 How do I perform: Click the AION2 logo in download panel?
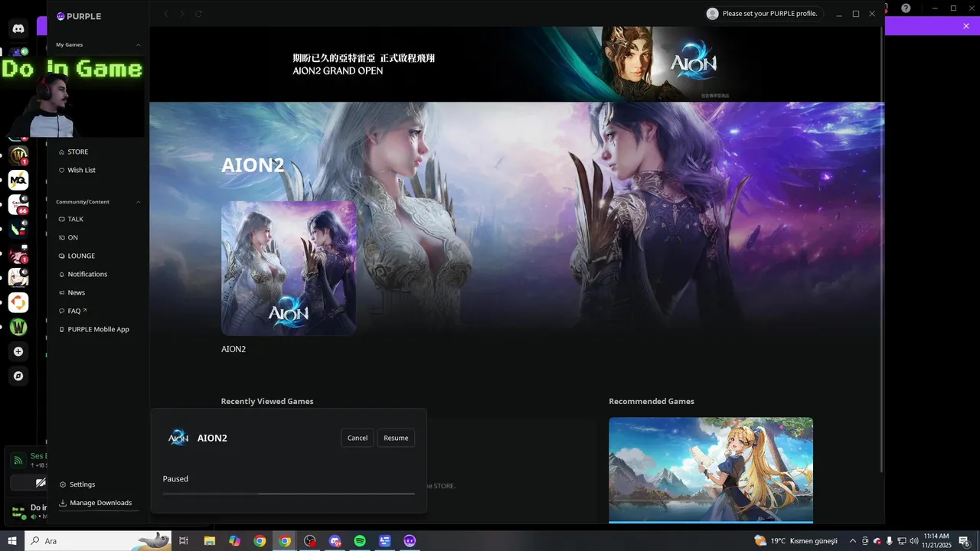(x=178, y=438)
